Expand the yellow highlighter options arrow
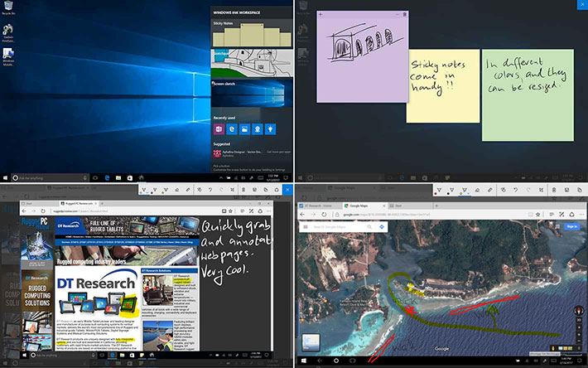The width and height of the screenshot is (588, 368). click(x=470, y=193)
